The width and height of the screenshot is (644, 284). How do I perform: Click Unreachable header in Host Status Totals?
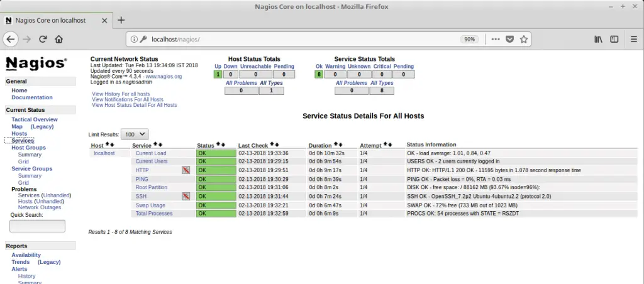pos(255,66)
